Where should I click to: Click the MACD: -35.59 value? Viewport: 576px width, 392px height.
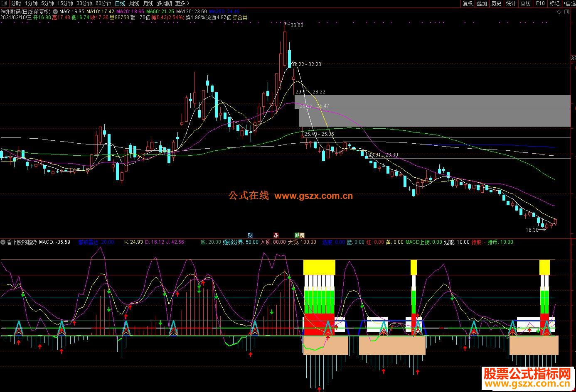coord(54,242)
